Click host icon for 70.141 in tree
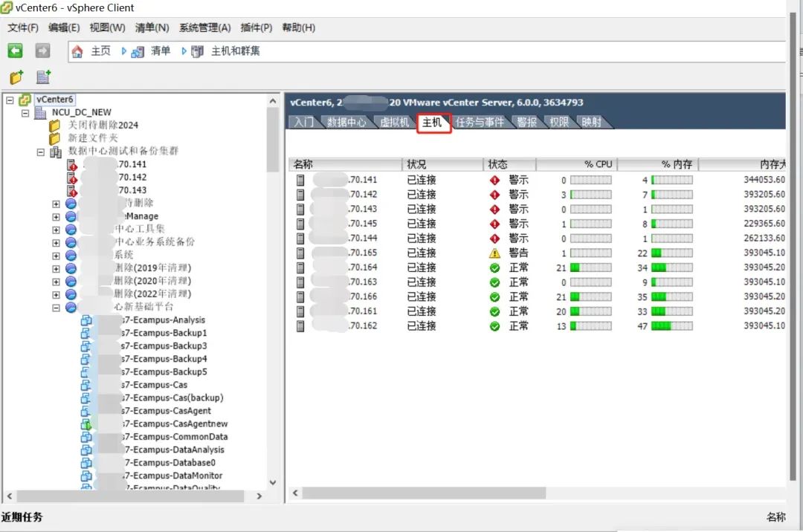Image resolution: width=803 pixels, height=532 pixels. [x=71, y=165]
